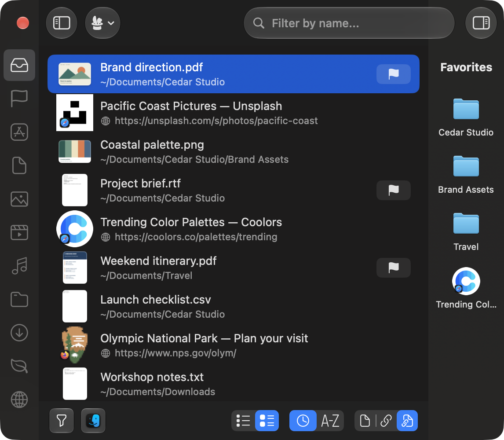The height and width of the screenshot is (440, 504).
Task: Select the leaf icon in sidebar
Action: 19,366
